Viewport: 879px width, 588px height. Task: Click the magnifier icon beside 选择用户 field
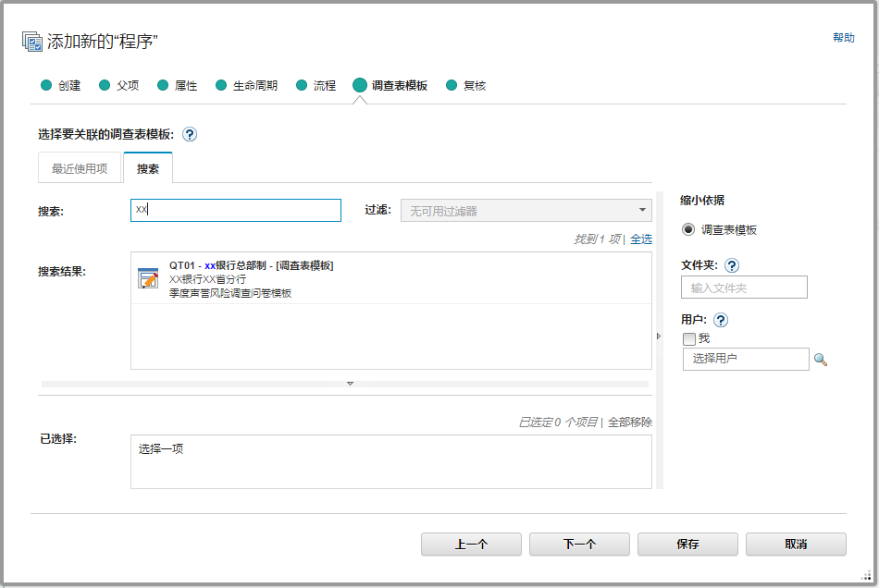[820, 359]
